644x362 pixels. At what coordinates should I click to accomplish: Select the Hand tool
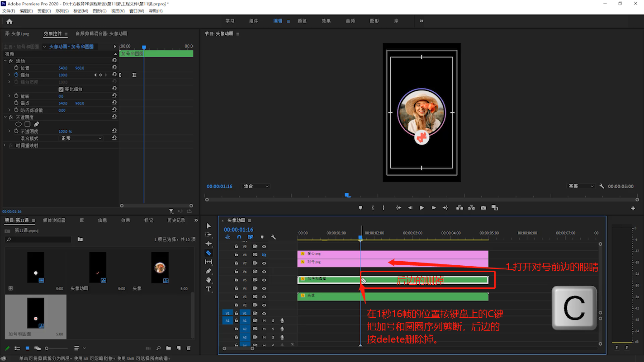tap(208, 280)
